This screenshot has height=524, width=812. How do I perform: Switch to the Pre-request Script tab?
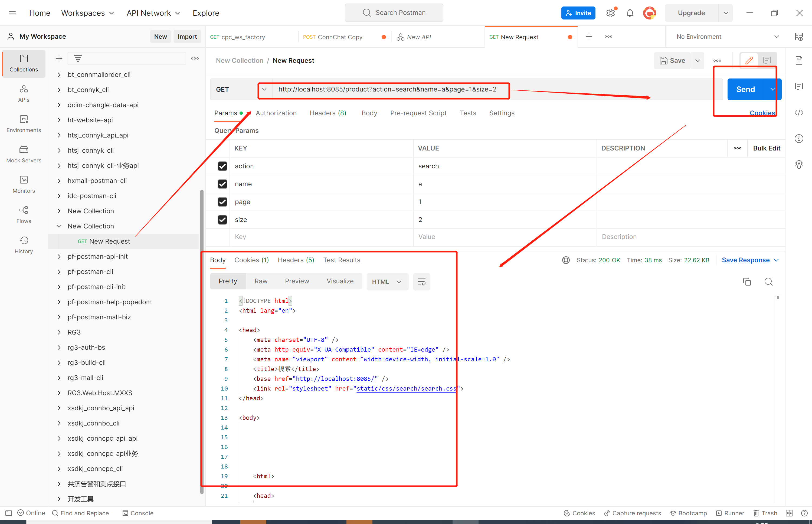(x=418, y=113)
